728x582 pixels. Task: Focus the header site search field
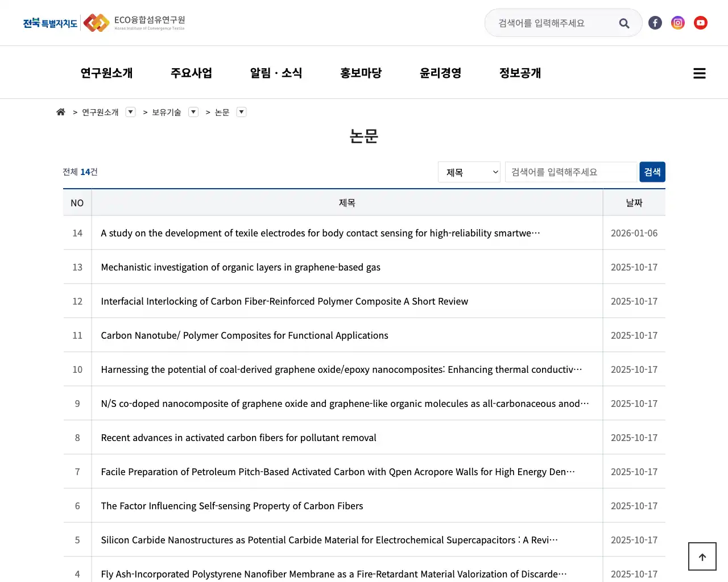click(555, 23)
